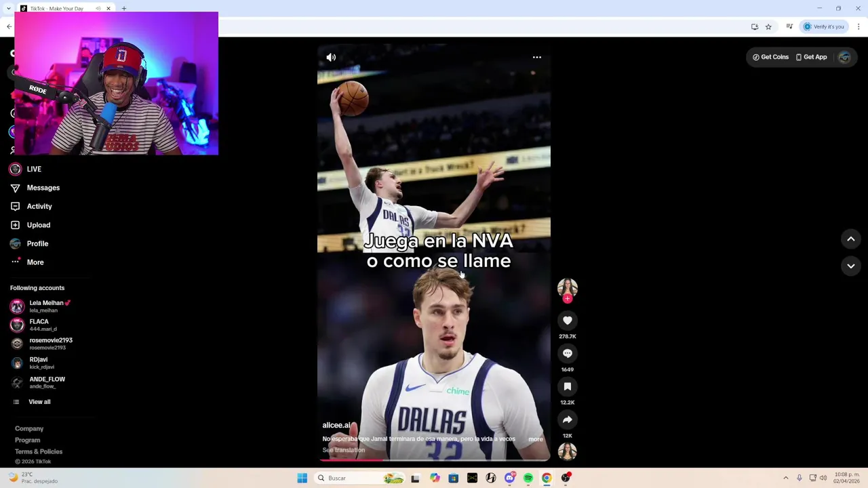Mute the TikTok video sound

coord(331,58)
